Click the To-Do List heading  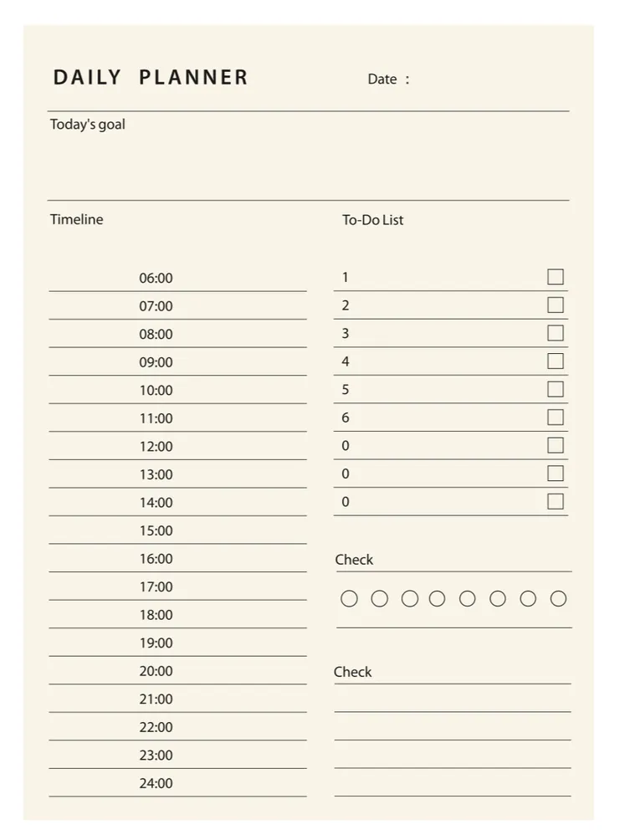[373, 220]
